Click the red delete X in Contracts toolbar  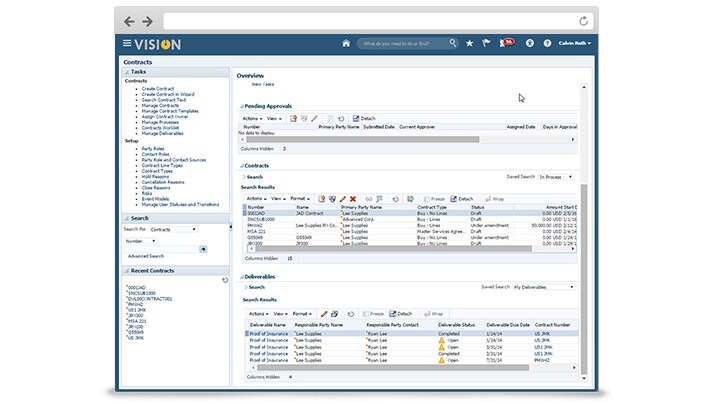(x=353, y=199)
